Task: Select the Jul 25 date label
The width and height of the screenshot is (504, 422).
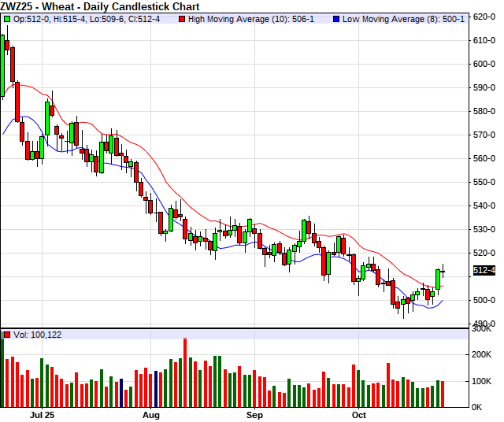Action: [x=43, y=413]
